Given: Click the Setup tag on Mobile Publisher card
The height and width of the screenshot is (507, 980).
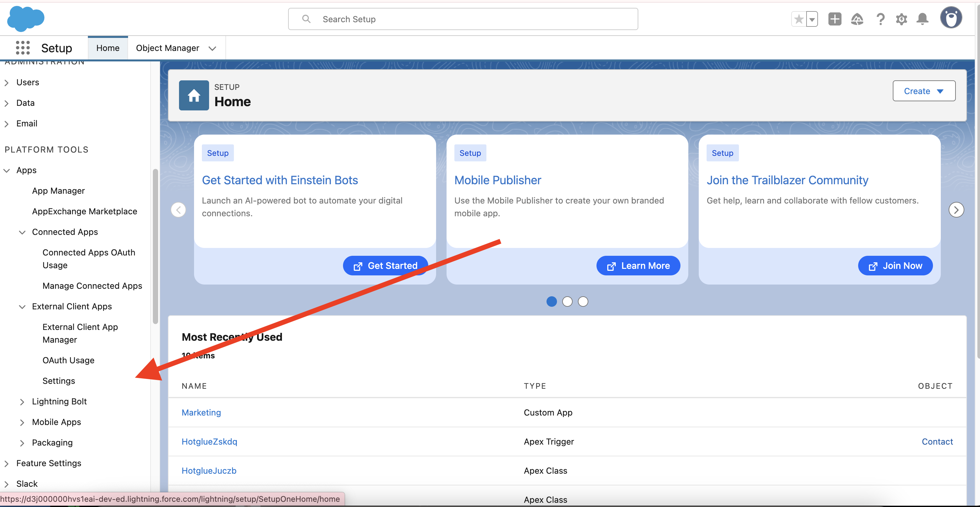Looking at the screenshot, I should (x=470, y=153).
